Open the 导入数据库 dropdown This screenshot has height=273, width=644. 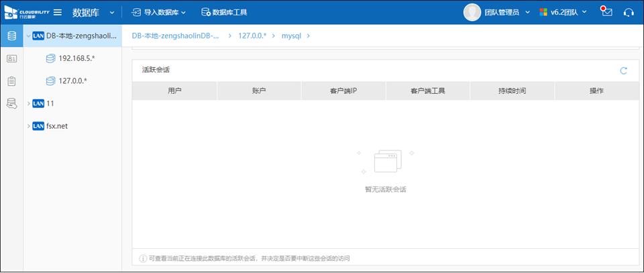click(x=158, y=12)
